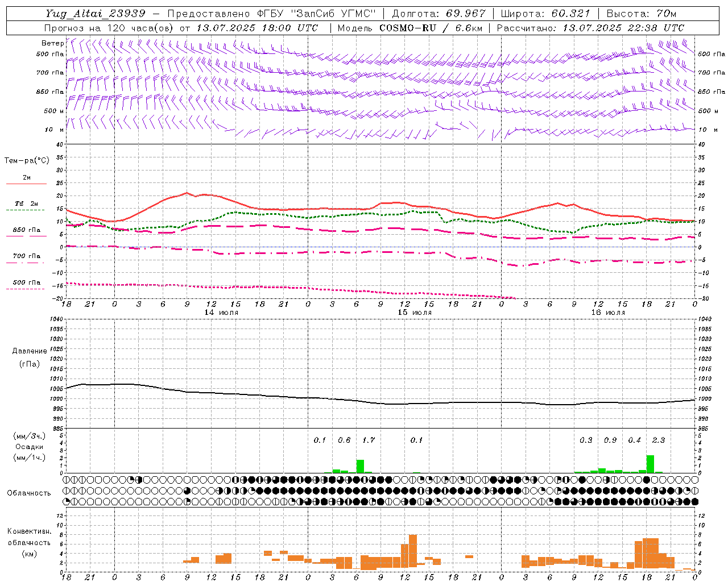
Task: Click the 0.9 precipitation amount value
Action: [610, 440]
